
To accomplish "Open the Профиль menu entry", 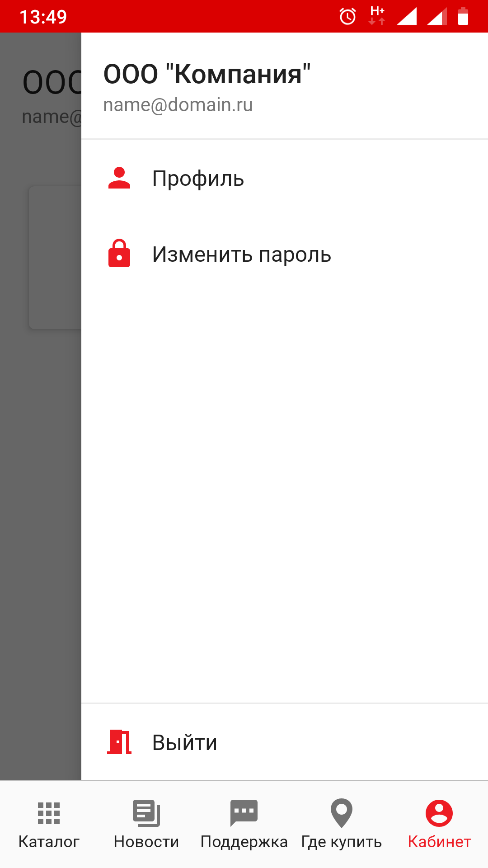I will 285,178.
